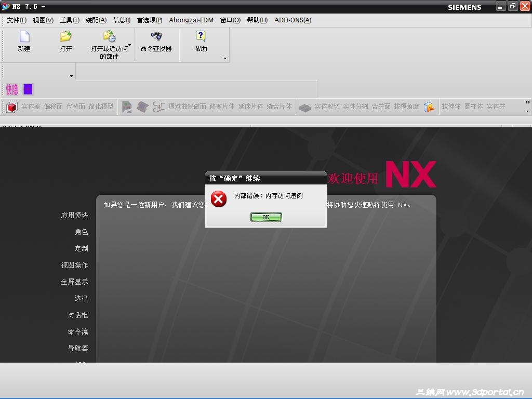532x399 pixels.
Task: Open the standard toolbar options arrow
Action: tap(225, 58)
